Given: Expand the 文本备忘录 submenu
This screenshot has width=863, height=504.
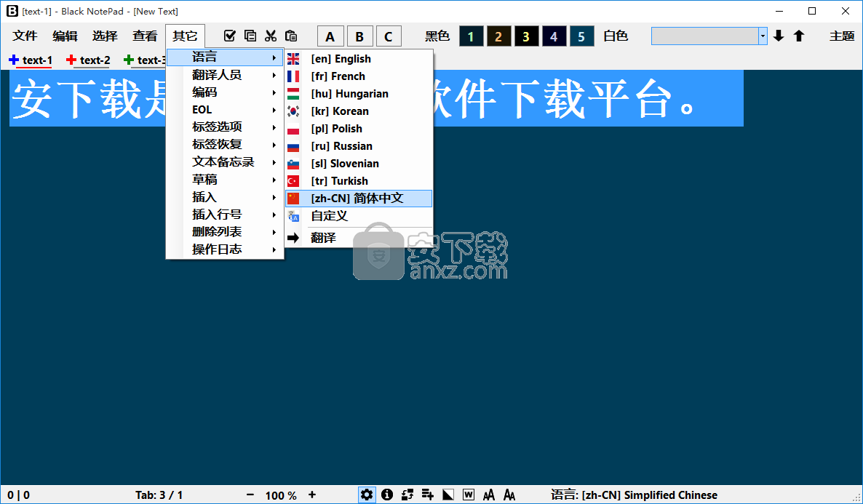Looking at the screenshot, I should point(225,161).
